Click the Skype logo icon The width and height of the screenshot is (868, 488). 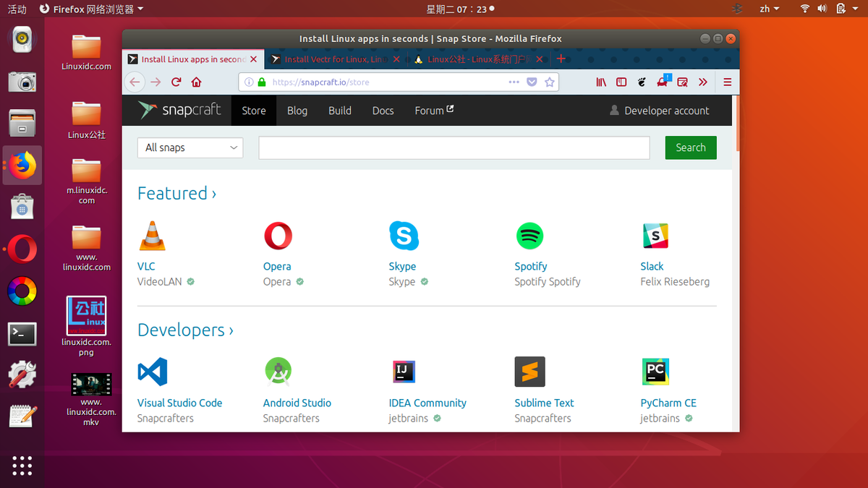pos(404,236)
